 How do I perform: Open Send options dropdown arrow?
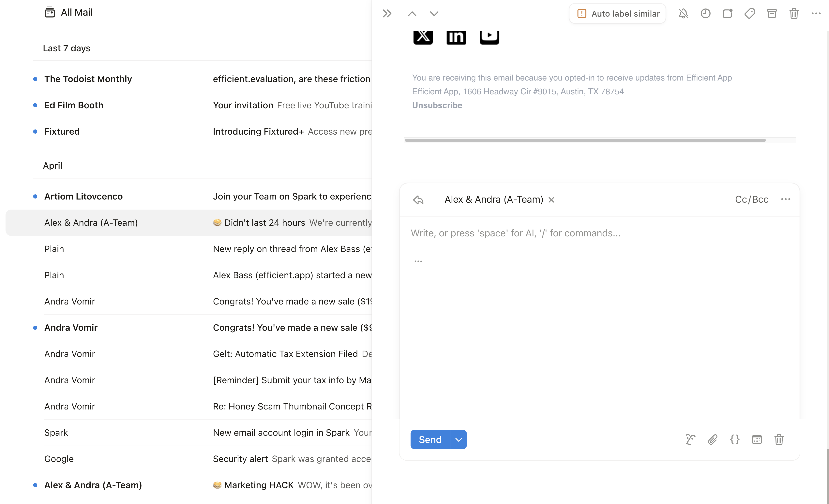coord(459,439)
